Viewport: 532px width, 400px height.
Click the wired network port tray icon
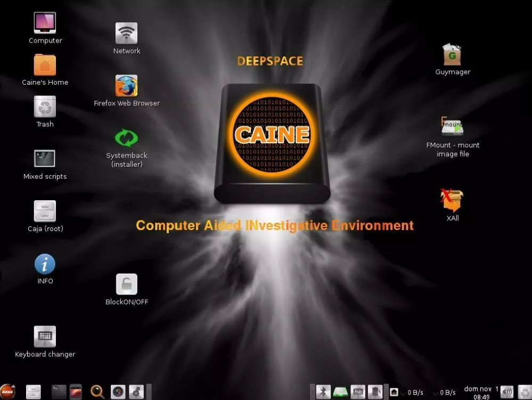[x=394, y=392]
